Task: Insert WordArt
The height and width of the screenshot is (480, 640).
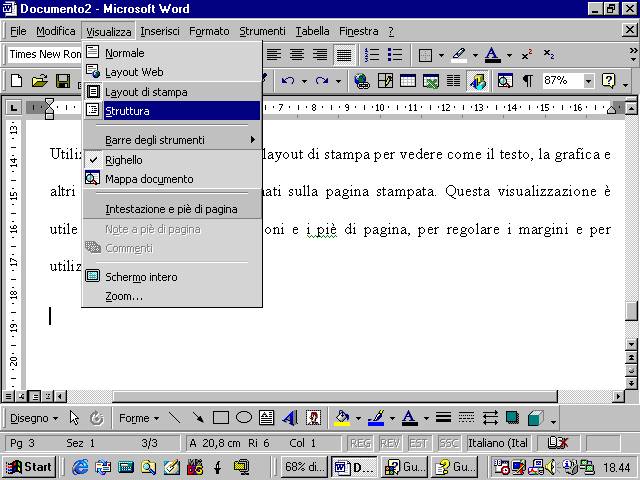Action: click(x=290, y=418)
